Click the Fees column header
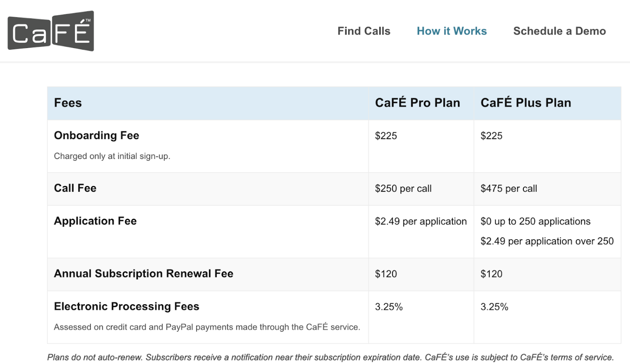 [67, 102]
